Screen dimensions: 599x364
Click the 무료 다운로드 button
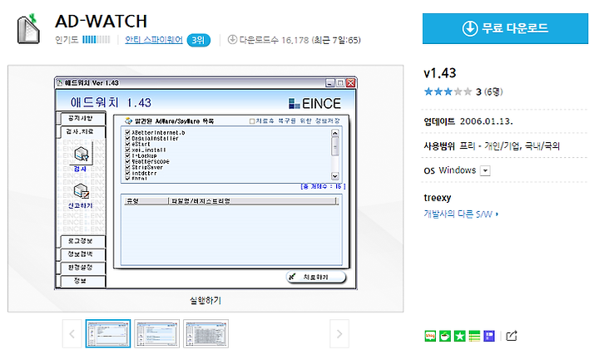505,28
